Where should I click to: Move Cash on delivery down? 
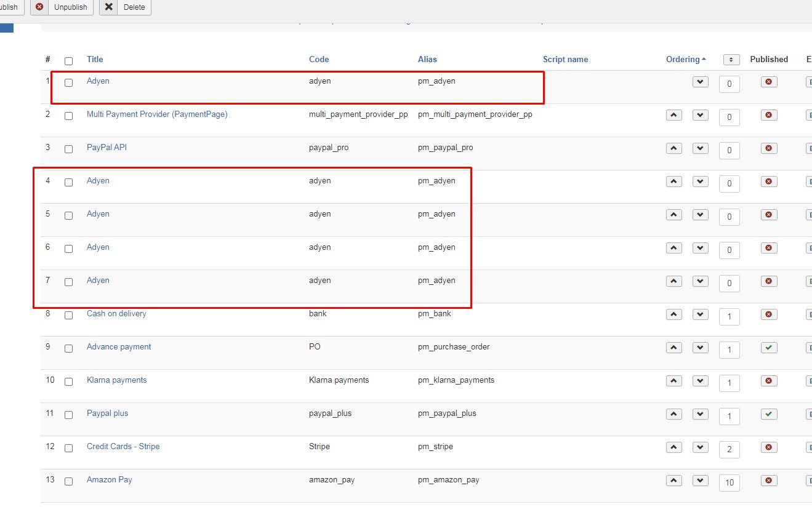[701, 314]
